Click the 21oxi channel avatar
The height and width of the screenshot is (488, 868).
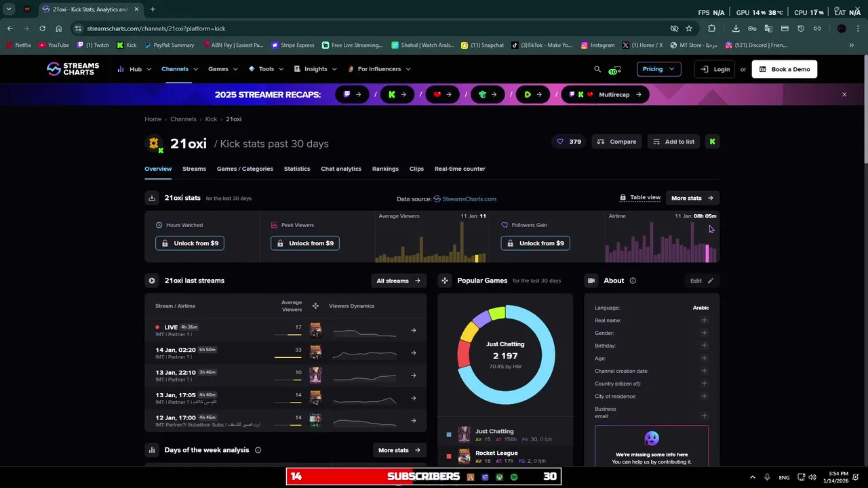(x=155, y=144)
